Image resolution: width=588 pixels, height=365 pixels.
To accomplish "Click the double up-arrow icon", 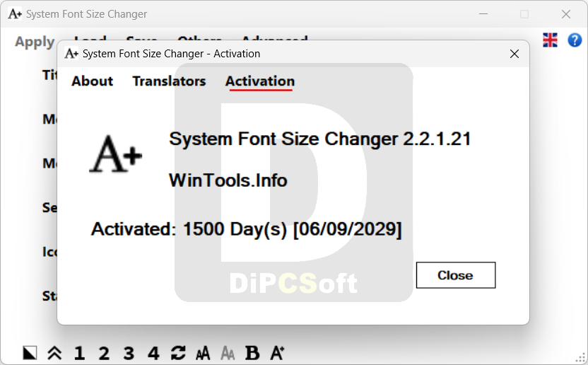I will 54,353.
